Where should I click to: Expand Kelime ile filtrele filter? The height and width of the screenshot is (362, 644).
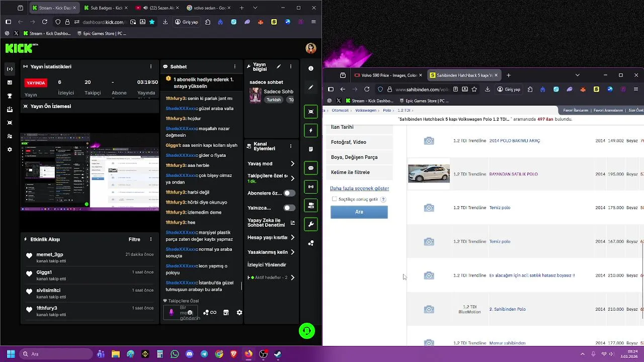[359, 172]
